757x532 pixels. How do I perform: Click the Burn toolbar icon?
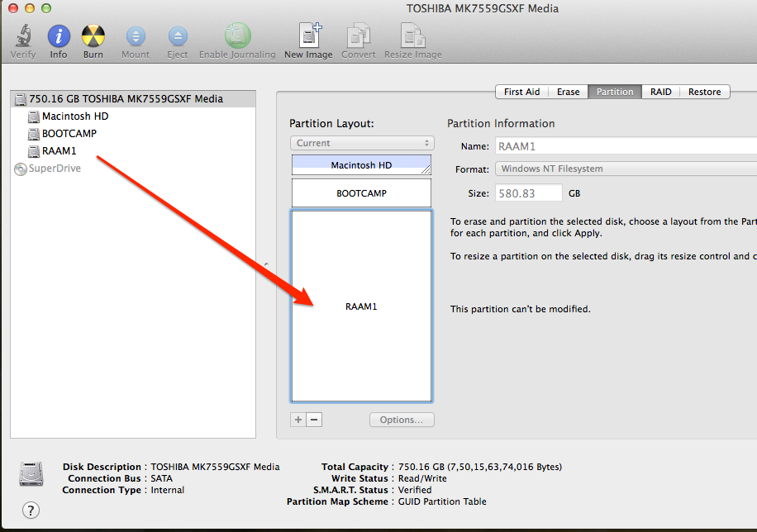click(93, 36)
